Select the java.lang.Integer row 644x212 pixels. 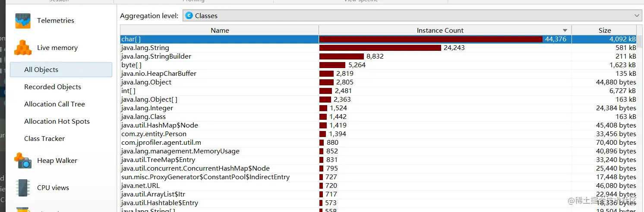pos(379,108)
